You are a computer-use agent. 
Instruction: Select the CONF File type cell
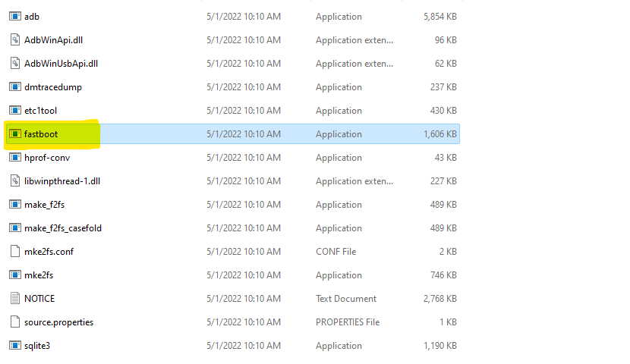tap(336, 252)
